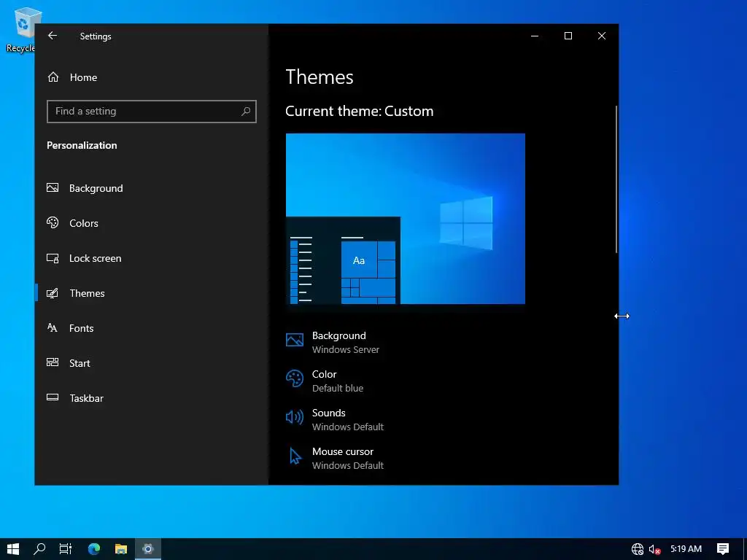Image resolution: width=747 pixels, height=560 pixels.
Task: Open the Windows Start button
Action: [13, 549]
